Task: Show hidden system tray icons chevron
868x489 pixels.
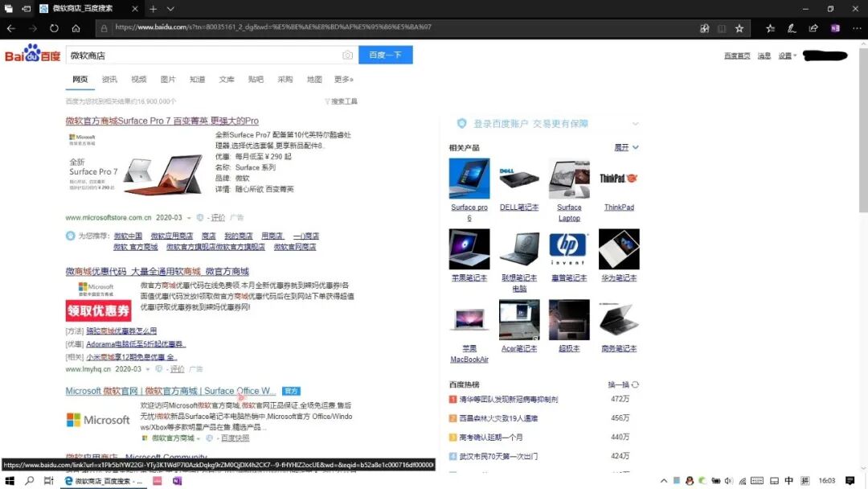Action: click(x=664, y=481)
